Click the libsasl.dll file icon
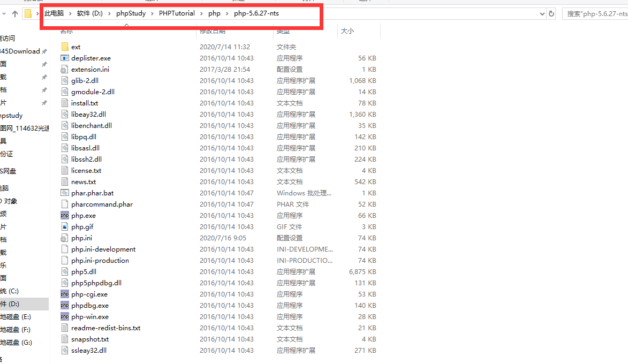This screenshot has height=364, width=628. pos(64,148)
